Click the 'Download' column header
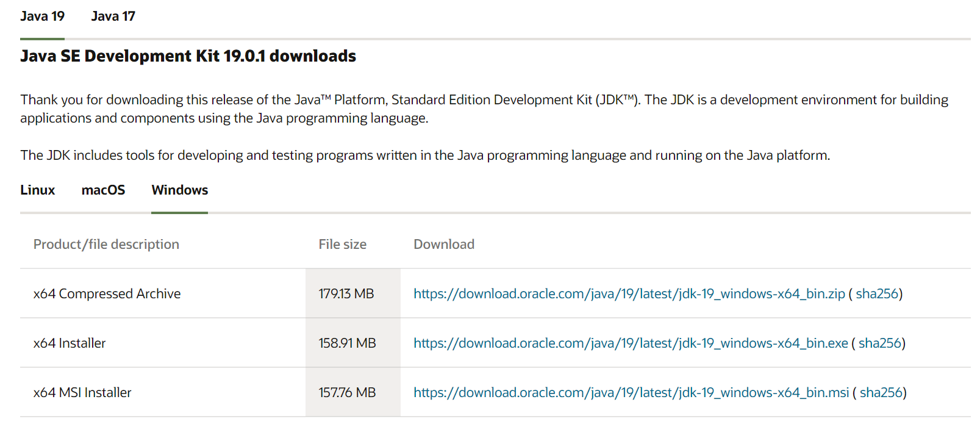Image resolution: width=980 pixels, height=427 pixels. point(444,245)
